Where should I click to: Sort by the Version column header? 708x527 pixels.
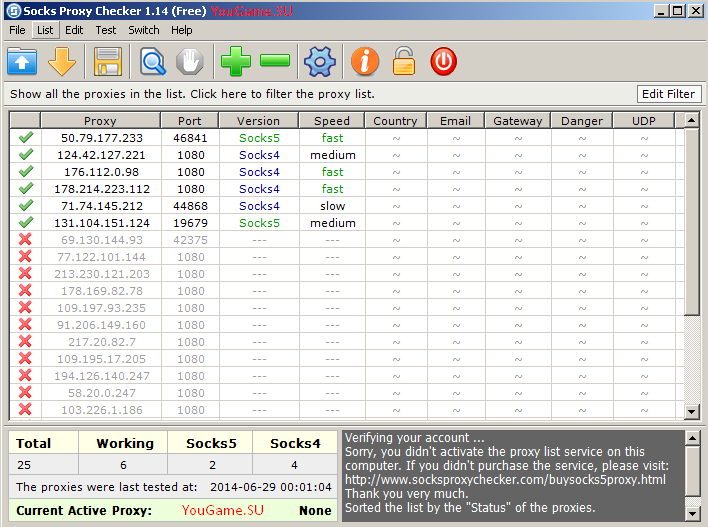[259, 121]
